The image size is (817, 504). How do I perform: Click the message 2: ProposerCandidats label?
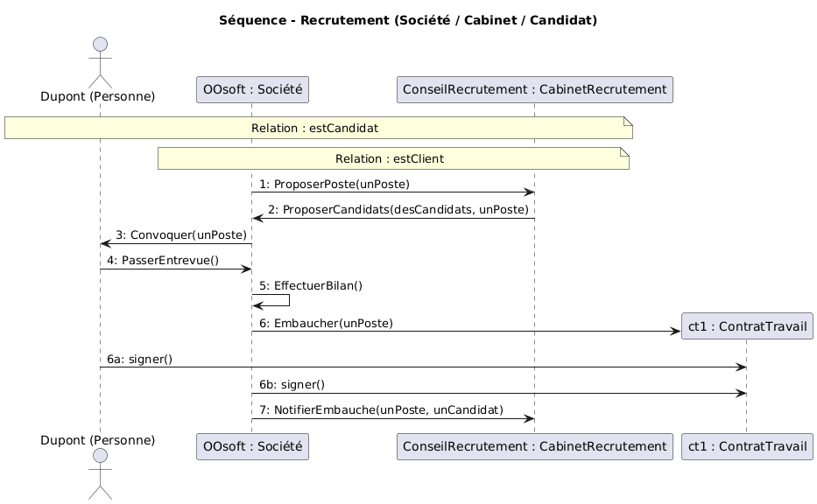(398, 210)
